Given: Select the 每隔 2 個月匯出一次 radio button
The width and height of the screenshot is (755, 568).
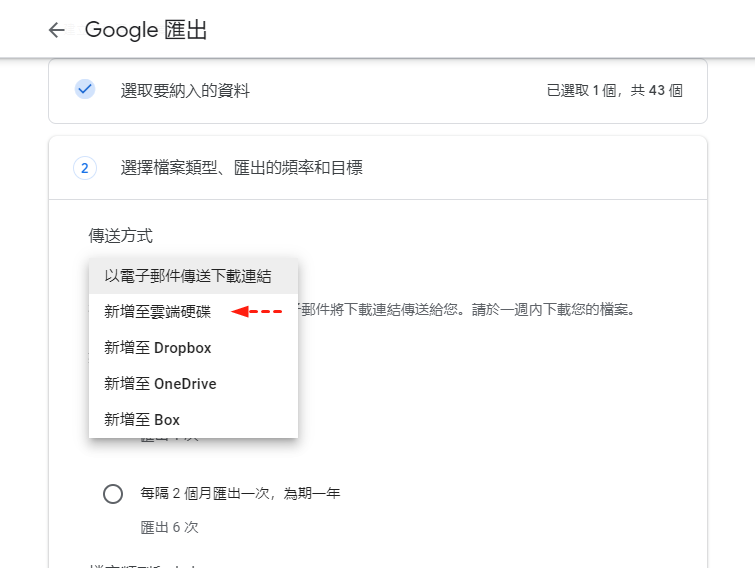Looking at the screenshot, I should coord(113,493).
